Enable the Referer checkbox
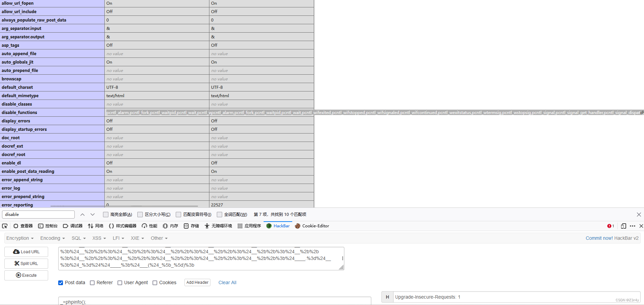Image resolution: width=644 pixels, height=305 pixels. [92, 282]
